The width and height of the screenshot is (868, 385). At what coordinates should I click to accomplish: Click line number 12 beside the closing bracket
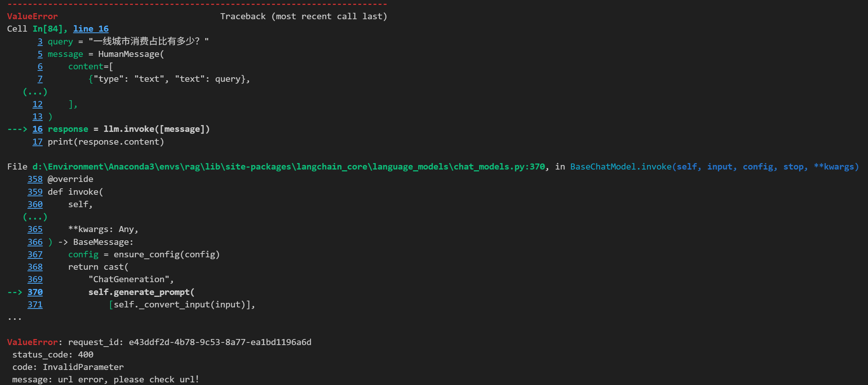coord(37,104)
